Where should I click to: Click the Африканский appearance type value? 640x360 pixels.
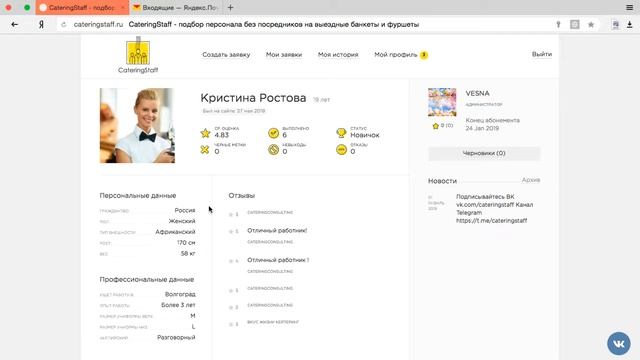tap(175, 232)
